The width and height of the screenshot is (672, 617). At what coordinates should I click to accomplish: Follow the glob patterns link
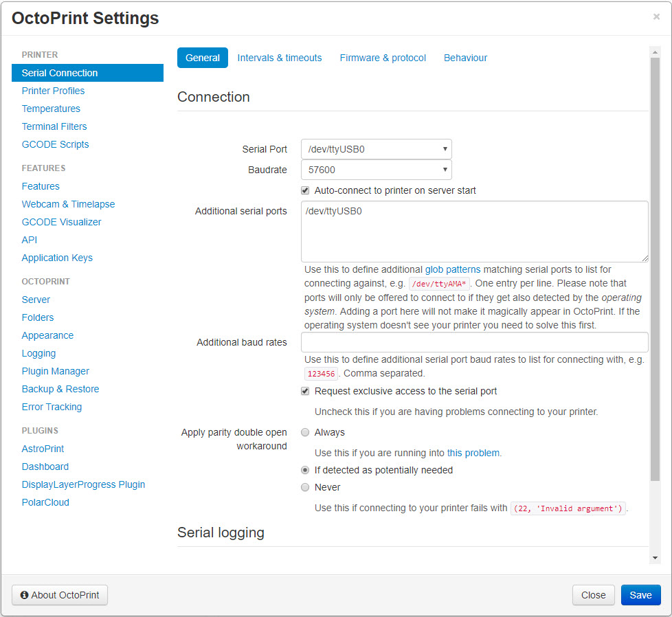click(453, 269)
